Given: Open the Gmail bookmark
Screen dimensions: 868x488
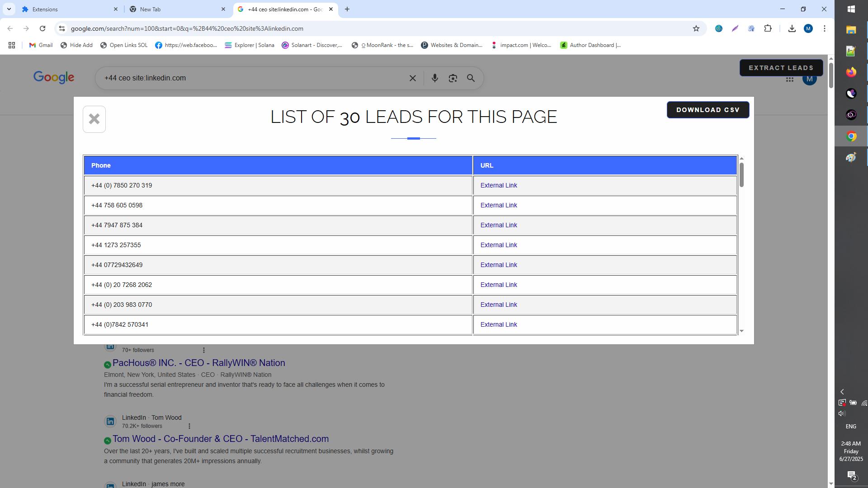Looking at the screenshot, I should 41,45.
